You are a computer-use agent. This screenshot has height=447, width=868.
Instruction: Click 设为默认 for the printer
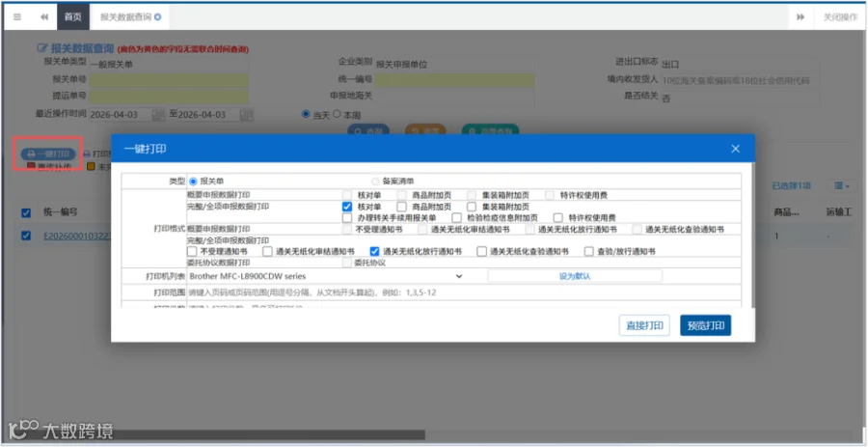coord(575,276)
